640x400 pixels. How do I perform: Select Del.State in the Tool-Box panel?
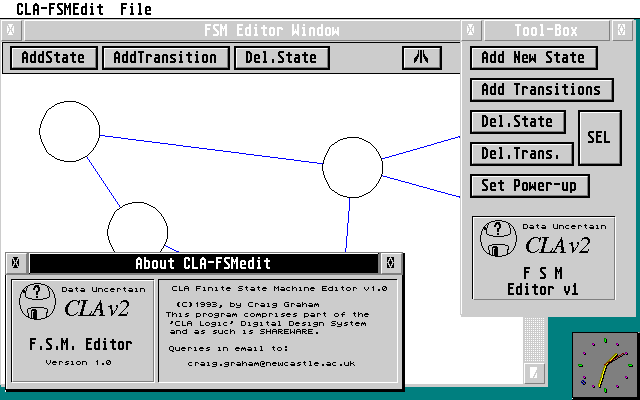tap(517, 122)
